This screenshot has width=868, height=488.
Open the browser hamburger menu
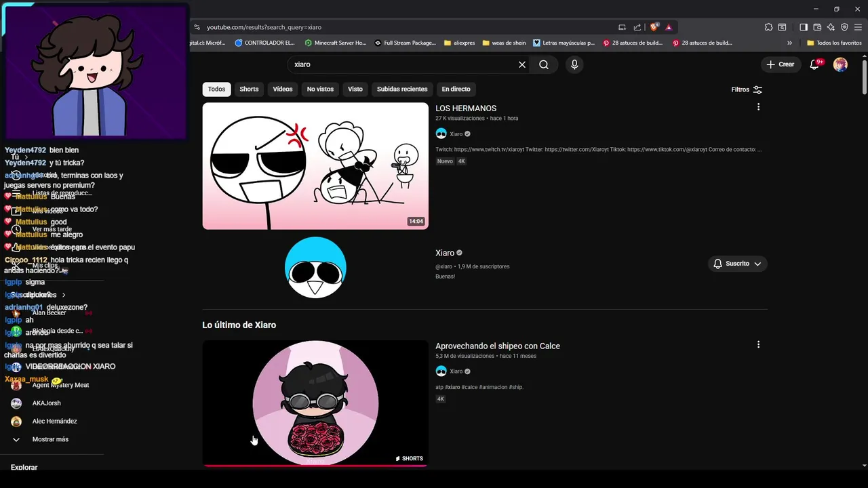pyautogui.click(x=858, y=27)
